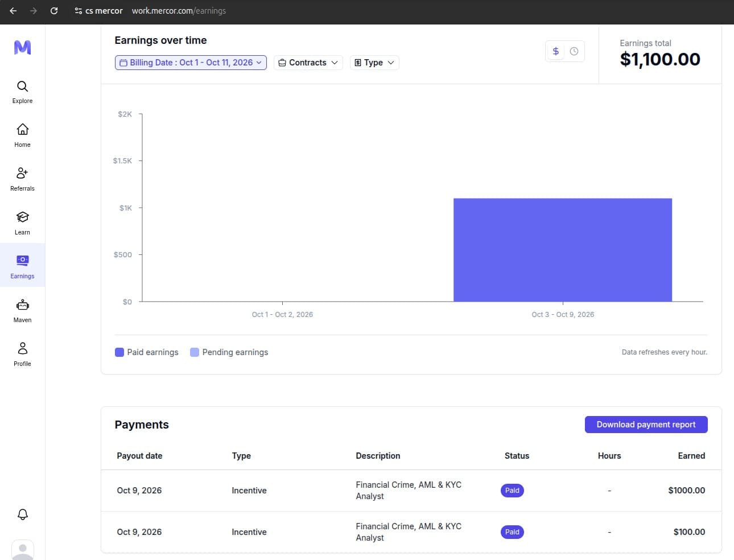Click the Oct 1 - Oct 2, 2026 axis label
Viewport: 734px width, 560px height.
point(282,314)
